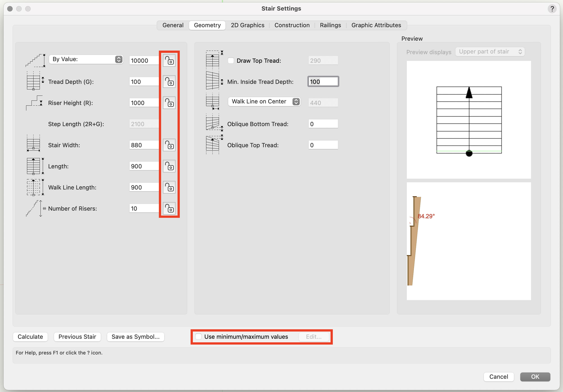
Task: Open the Walk Line on Center dropdown
Action: tap(264, 101)
